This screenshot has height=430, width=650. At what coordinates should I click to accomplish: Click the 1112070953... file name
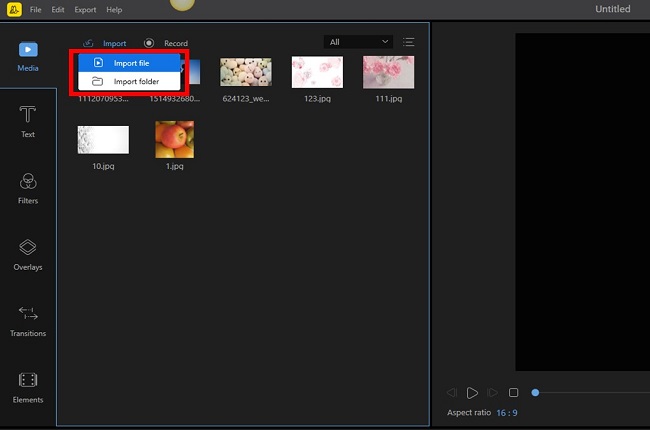pos(103,99)
